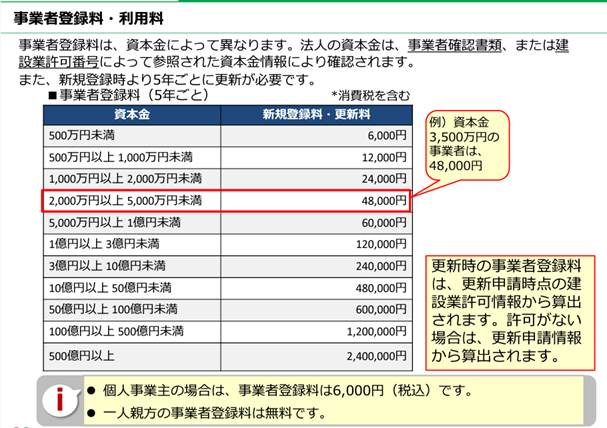
Task: Click the 新規登録時より5年ごとに更新が必要です sentence
Action: (x=167, y=80)
